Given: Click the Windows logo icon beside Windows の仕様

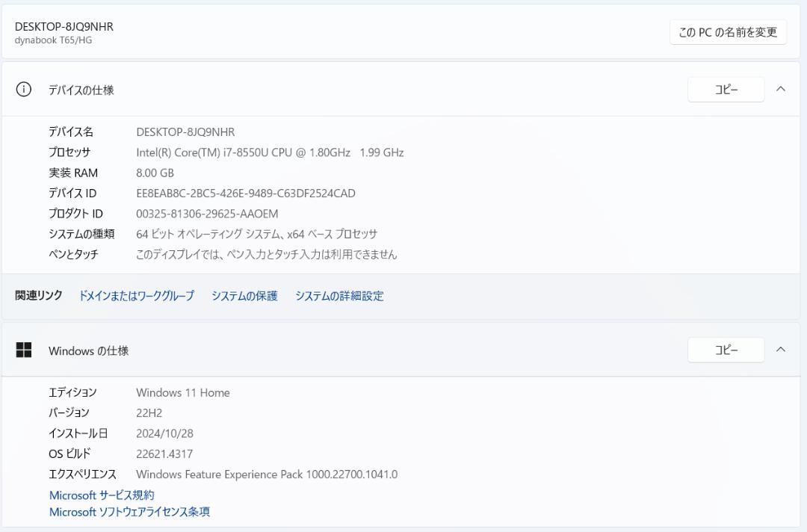Looking at the screenshot, I should (24, 350).
